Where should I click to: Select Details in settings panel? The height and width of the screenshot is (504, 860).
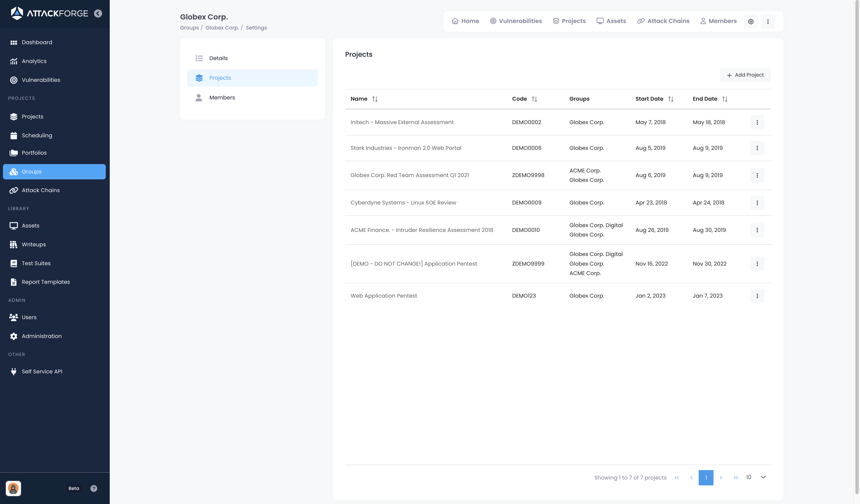252,58
